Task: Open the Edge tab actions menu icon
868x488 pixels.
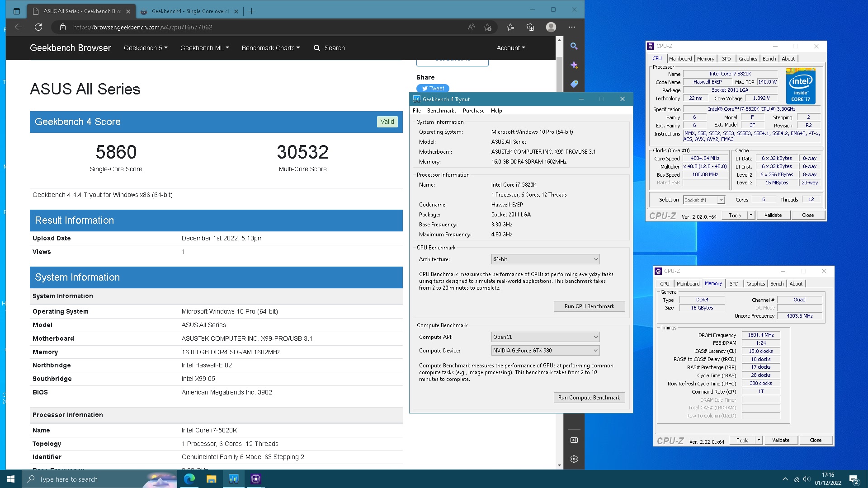Action: click(x=17, y=11)
